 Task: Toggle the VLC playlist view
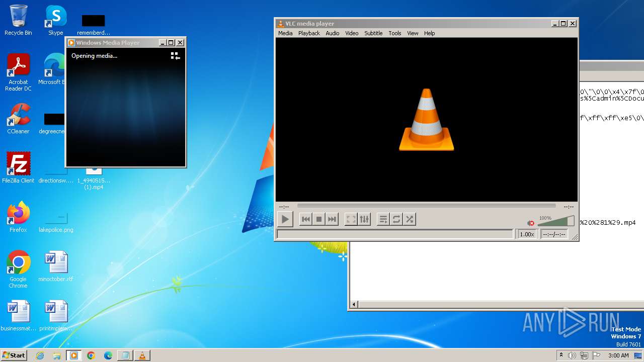pos(383,219)
